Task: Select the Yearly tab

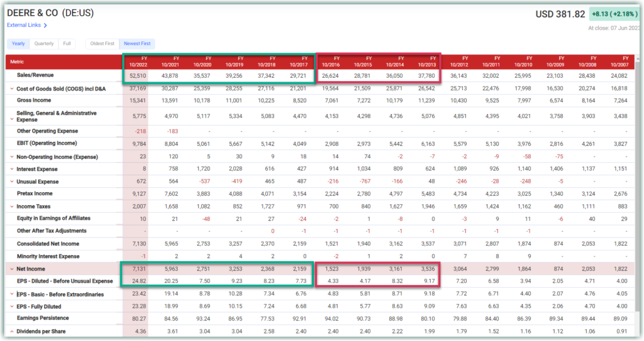Action: [x=18, y=43]
